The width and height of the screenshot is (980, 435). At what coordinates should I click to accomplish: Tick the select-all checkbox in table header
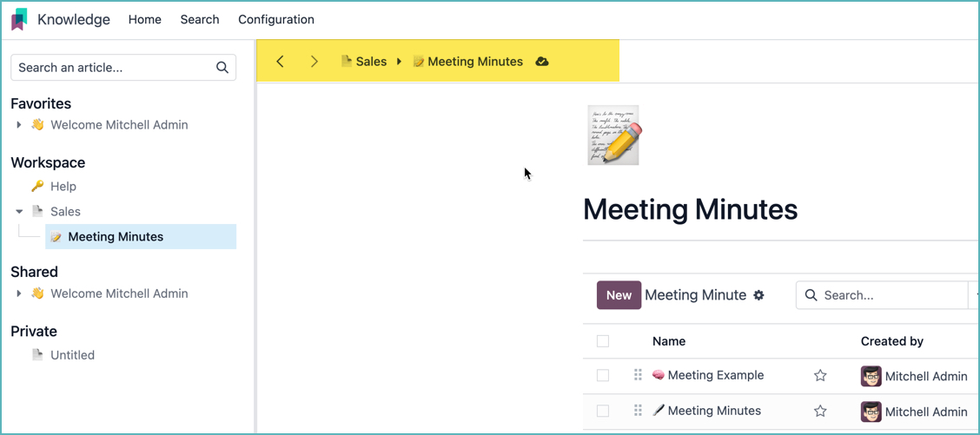tap(603, 341)
